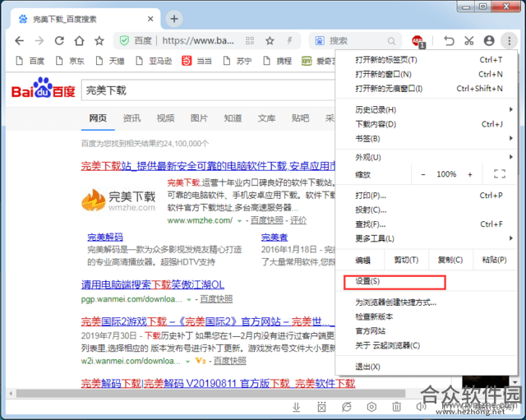The width and height of the screenshot is (526, 420).
Task: Click the crossed-box icon in status bar
Action: [x=321, y=407]
